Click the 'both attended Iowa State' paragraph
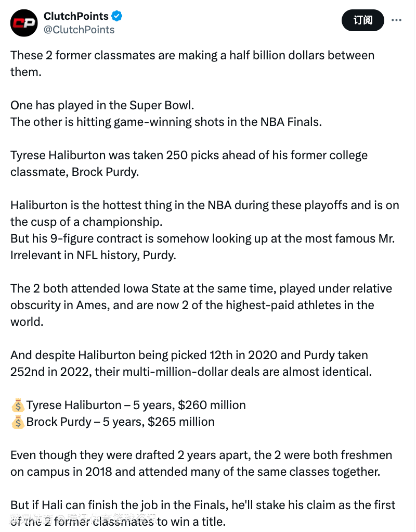Screen dimensions: 416x532 (201, 305)
